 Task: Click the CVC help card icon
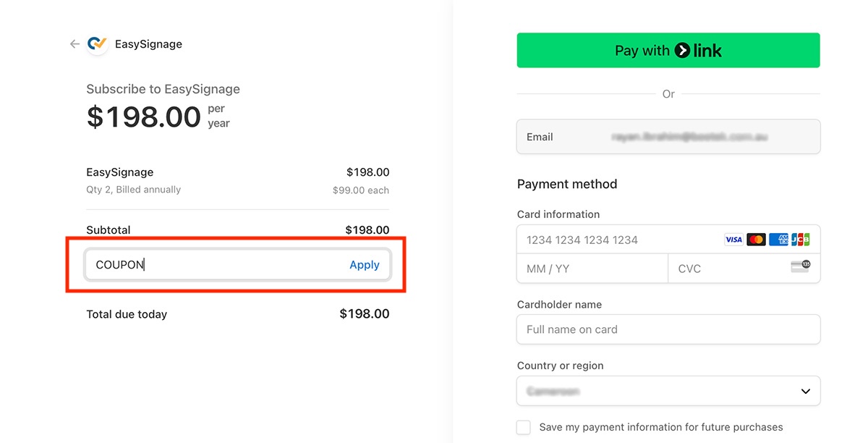(801, 266)
